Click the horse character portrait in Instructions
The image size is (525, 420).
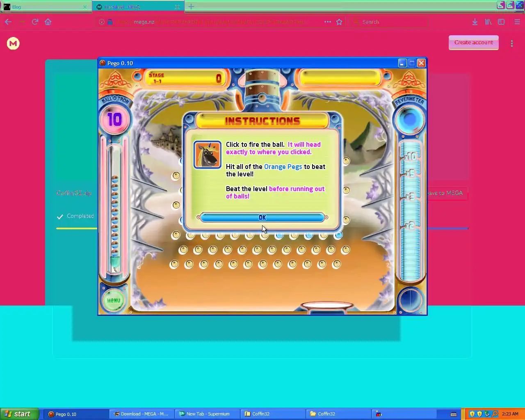coord(207,155)
